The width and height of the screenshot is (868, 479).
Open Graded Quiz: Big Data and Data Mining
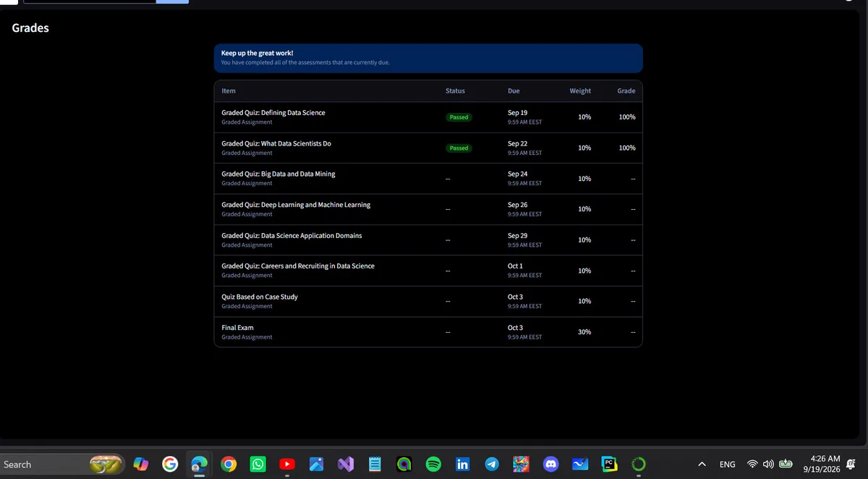pyautogui.click(x=278, y=174)
